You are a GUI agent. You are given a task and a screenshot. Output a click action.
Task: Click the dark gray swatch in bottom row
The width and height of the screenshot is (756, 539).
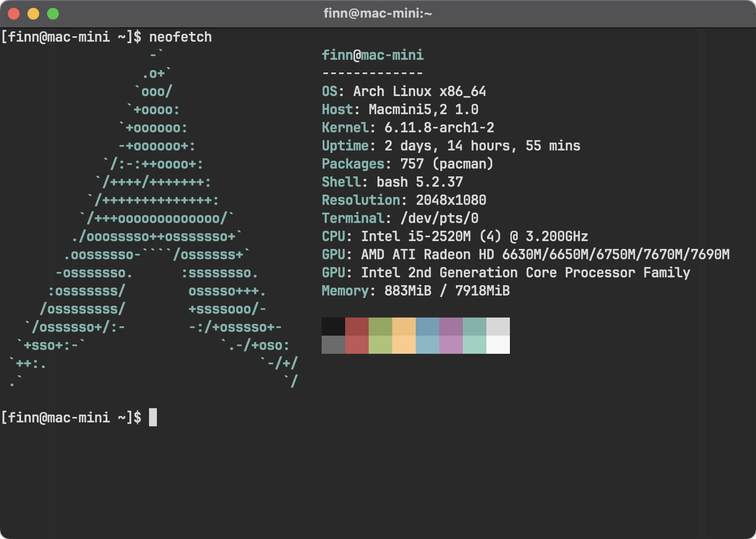[x=333, y=344]
